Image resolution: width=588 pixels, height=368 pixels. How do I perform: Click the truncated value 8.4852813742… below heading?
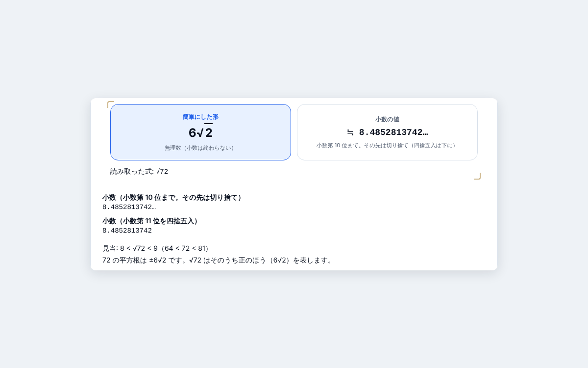(129, 207)
